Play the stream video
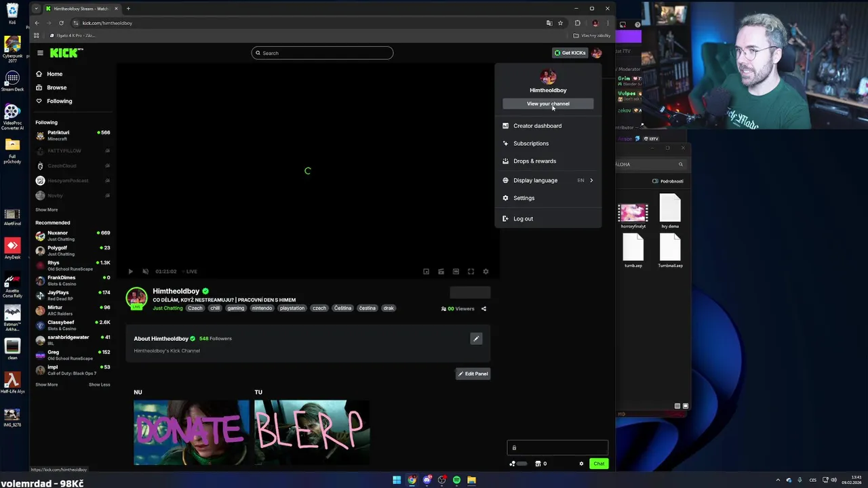The image size is (868, 488). coord(131,271)
